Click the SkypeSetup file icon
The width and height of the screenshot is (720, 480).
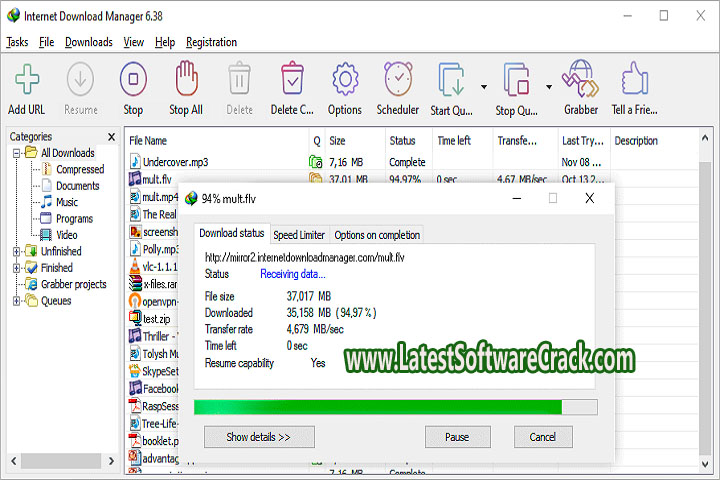click(x=135, y=371)
